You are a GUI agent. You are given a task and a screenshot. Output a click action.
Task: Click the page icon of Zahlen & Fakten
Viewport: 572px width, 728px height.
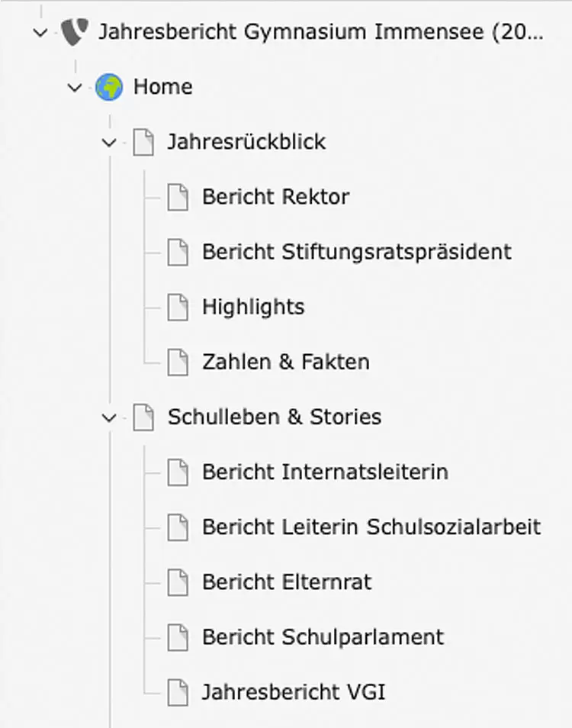click(178, 362)
